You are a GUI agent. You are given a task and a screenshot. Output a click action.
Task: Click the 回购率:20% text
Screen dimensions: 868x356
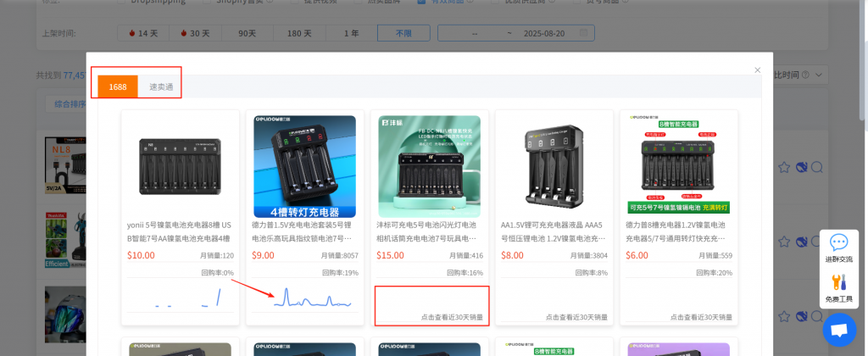point(714,272)
